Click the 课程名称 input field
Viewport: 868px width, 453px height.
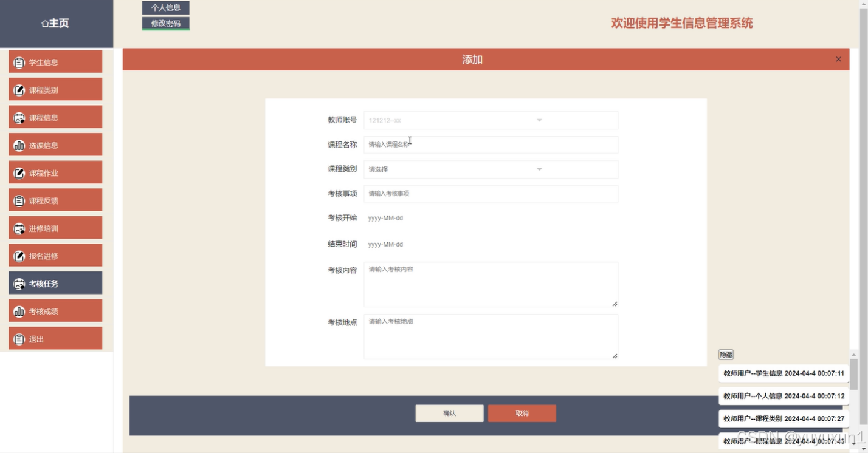490,145
